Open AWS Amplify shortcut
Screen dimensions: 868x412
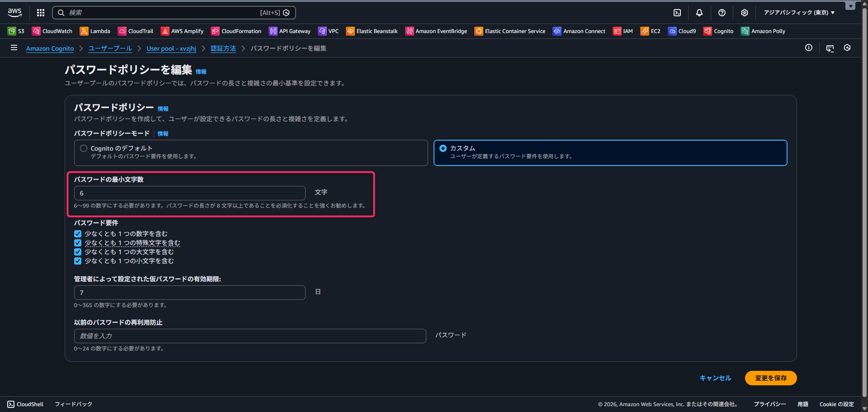click(x=182, y=31)
